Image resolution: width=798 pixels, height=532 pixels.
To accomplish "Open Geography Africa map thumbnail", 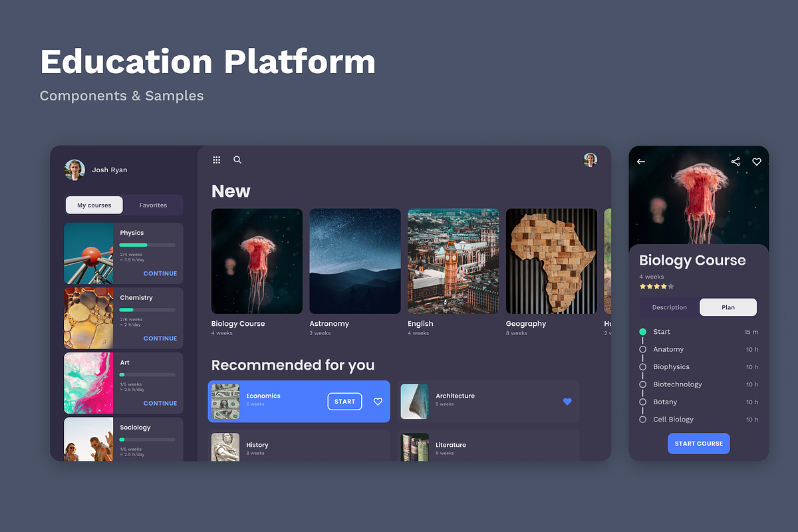I will (551, 261).
